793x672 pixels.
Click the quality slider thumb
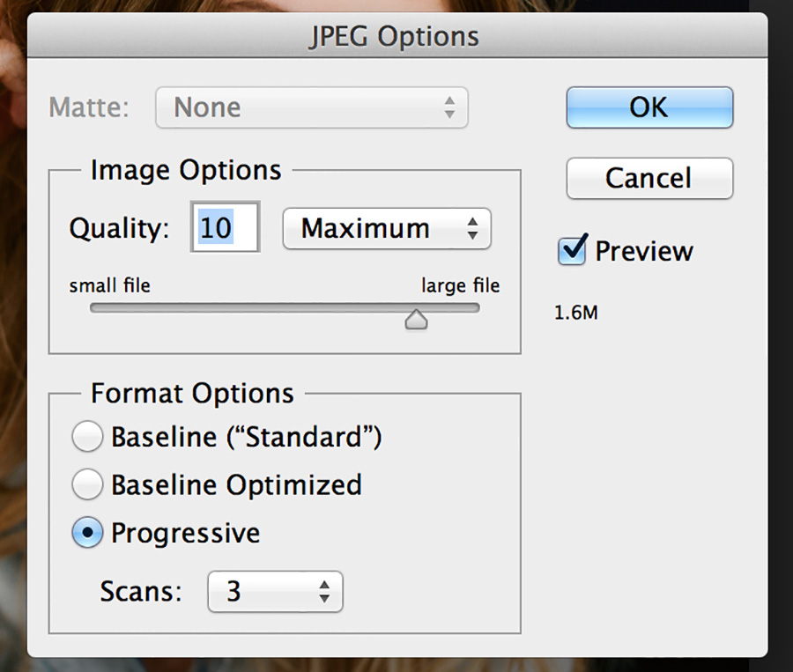[416, 320]
